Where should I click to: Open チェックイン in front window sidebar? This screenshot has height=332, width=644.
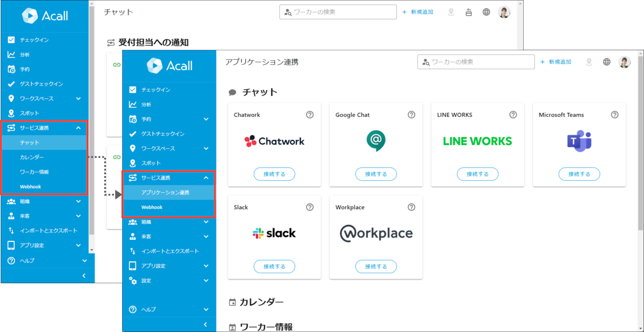tap(169, 89)
